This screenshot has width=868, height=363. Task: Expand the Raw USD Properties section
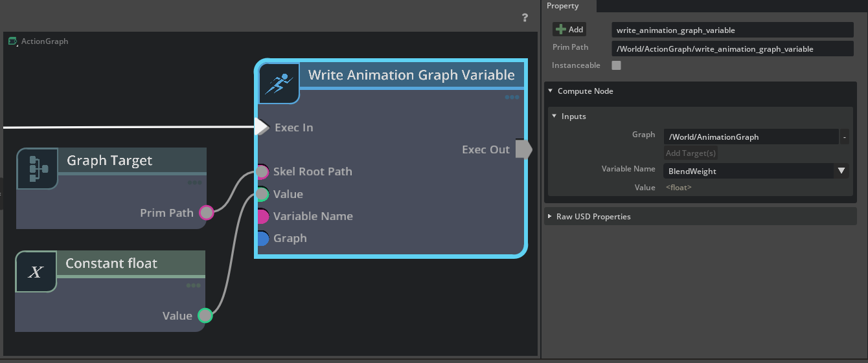(551, 217)
